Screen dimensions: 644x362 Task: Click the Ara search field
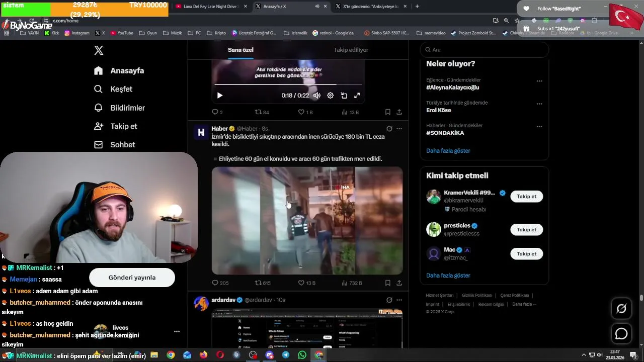(x=485, y=50)
